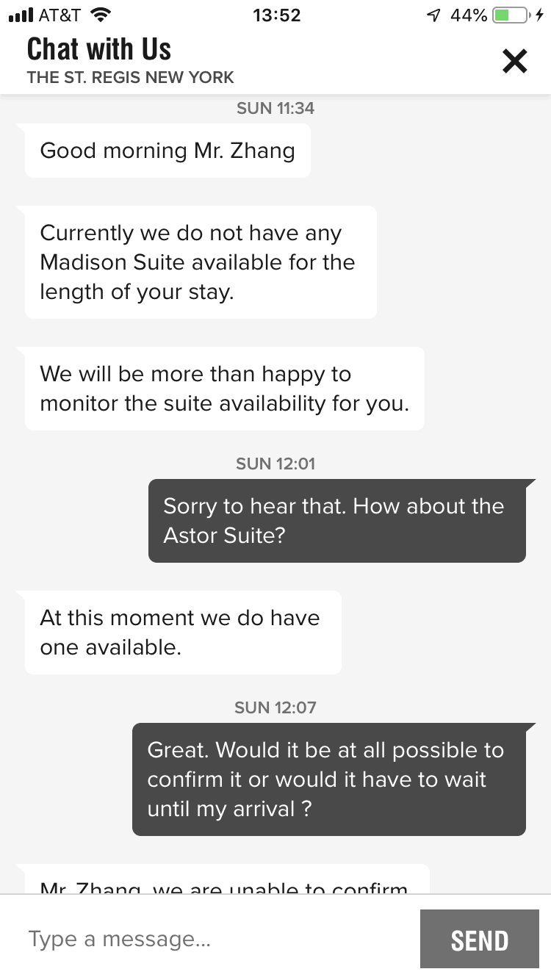Tap the 'we do have one available' message
The width and height of the screenshot is (551, 980).
pos(183,633)
